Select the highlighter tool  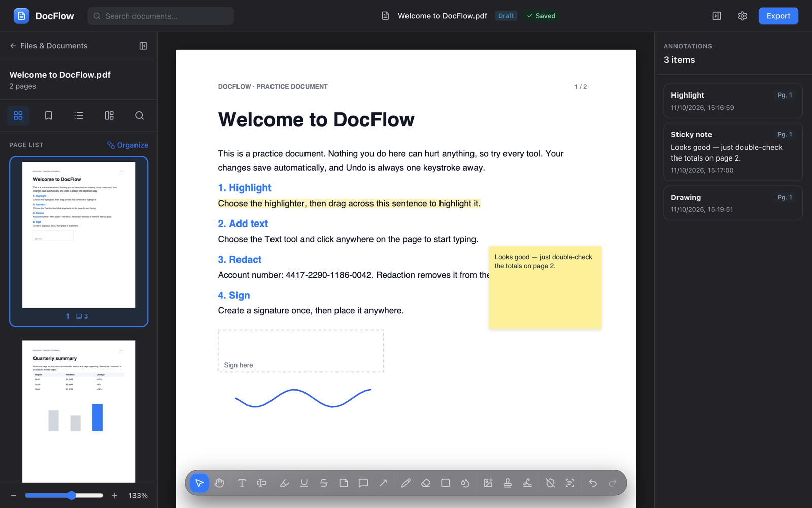pyautogui.click(x=284, y=483)
